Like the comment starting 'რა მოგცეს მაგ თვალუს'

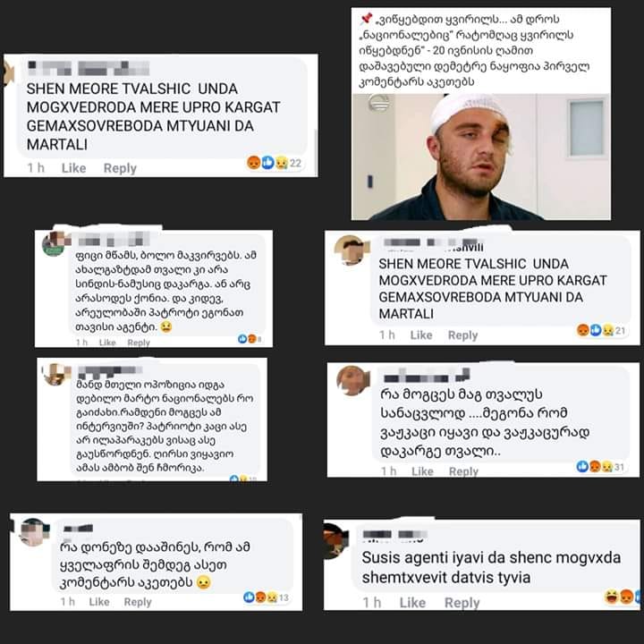(422, 471)
